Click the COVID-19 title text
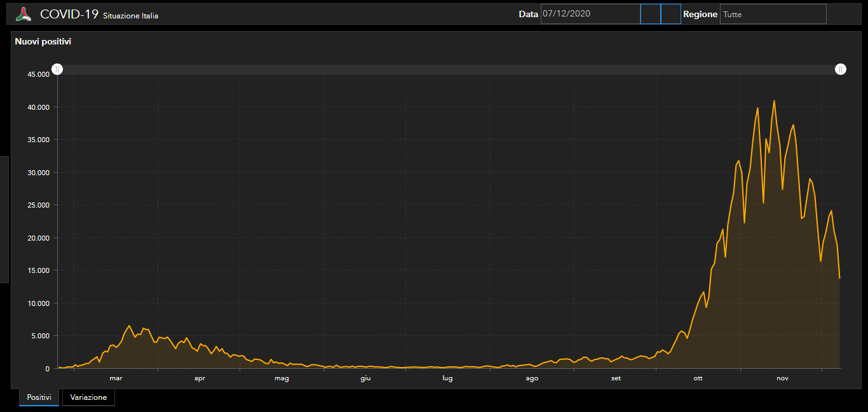Screen dimensions: 868x412 pos(69,14)
